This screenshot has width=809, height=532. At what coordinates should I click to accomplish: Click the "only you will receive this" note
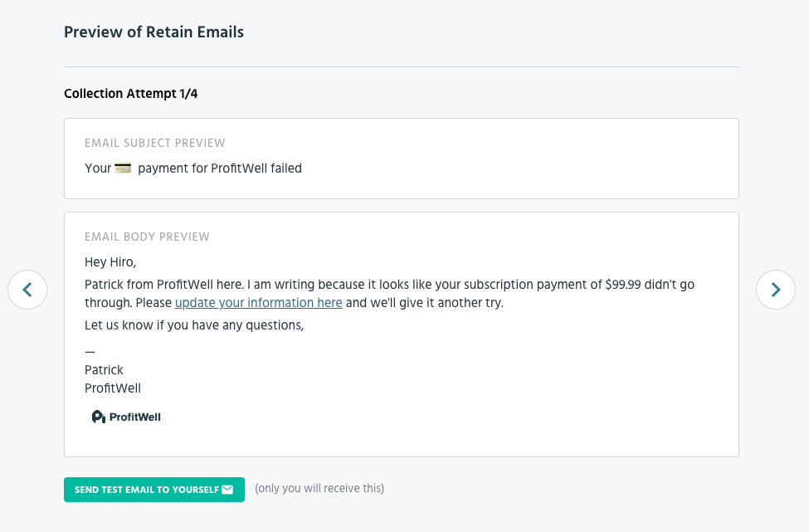click(x=319, y=489)
